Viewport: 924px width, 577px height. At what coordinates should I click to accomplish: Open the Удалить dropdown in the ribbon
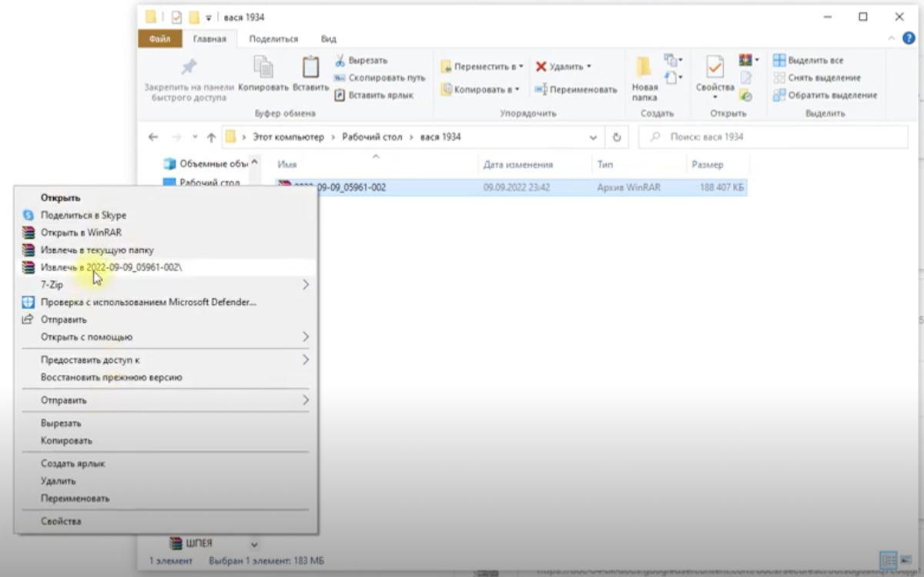(x=564, y=67)
